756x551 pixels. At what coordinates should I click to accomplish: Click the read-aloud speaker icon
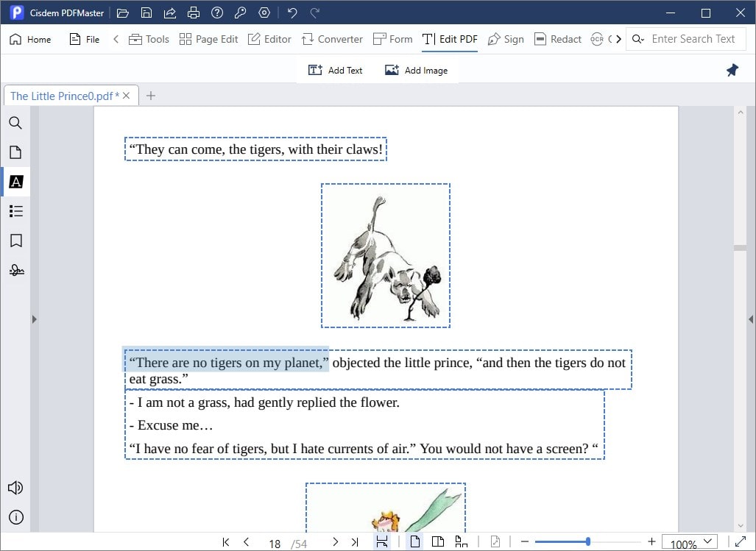[x=15, y=488]
